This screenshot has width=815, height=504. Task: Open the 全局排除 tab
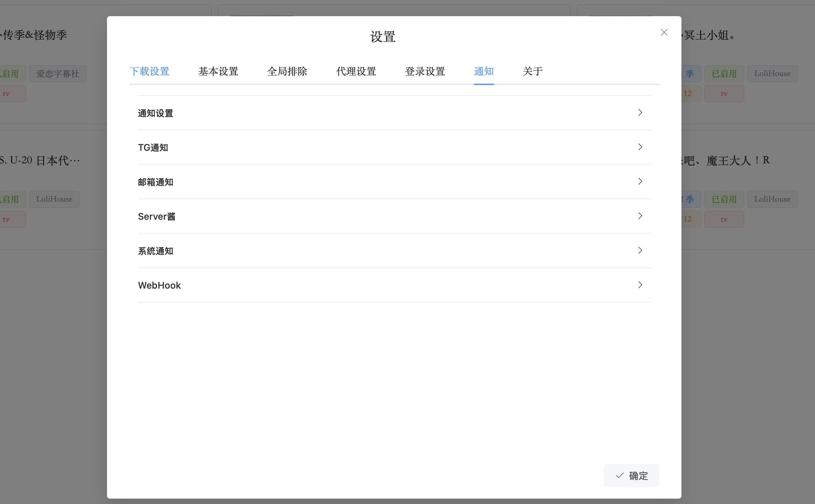point(287,71)
